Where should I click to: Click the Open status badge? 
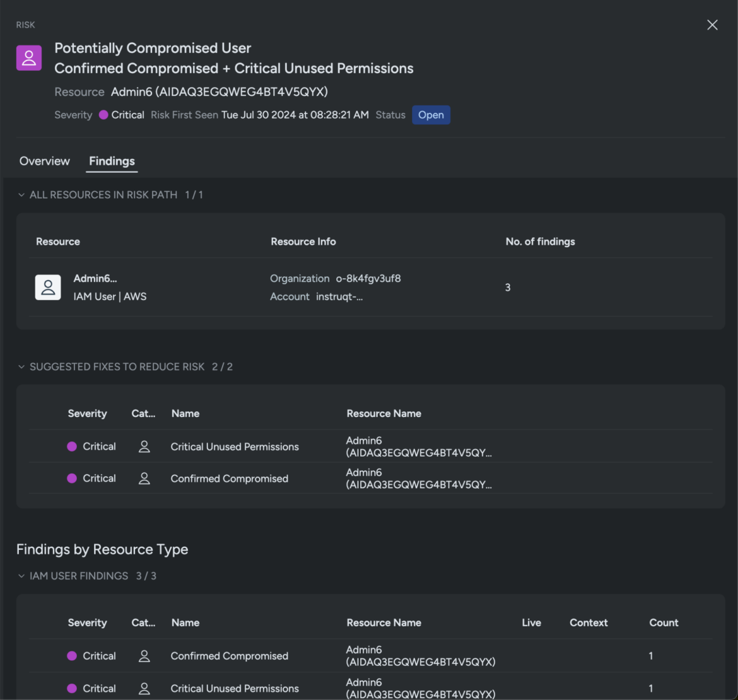pyautogui.click(x=431, y=115)
